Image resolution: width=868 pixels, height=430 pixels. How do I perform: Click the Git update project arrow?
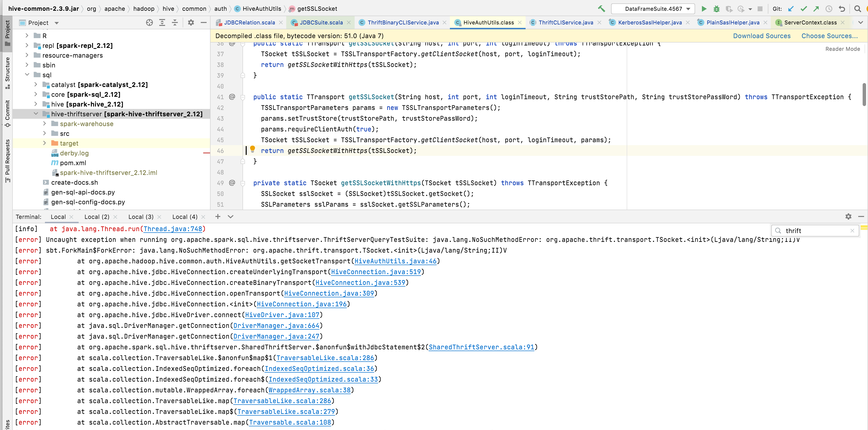click(x=791, y=9)
